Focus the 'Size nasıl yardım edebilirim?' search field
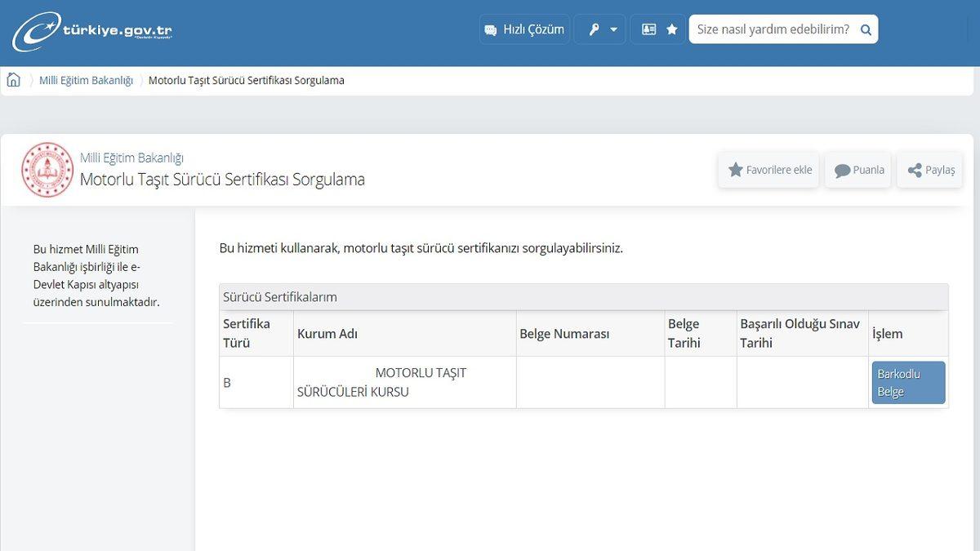This screenshot has width=980, height=551. [x=772, y=29]
